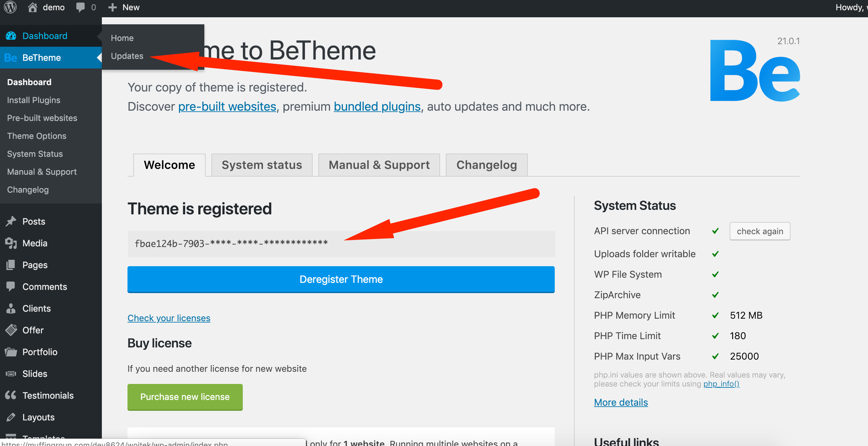Open php_info() link

(x=721, y=384)
